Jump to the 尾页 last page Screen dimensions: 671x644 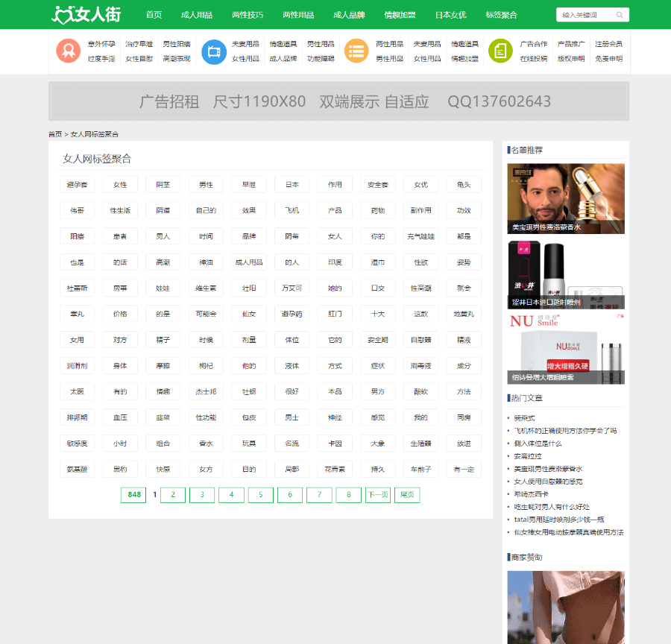click(x=407, y=495)
